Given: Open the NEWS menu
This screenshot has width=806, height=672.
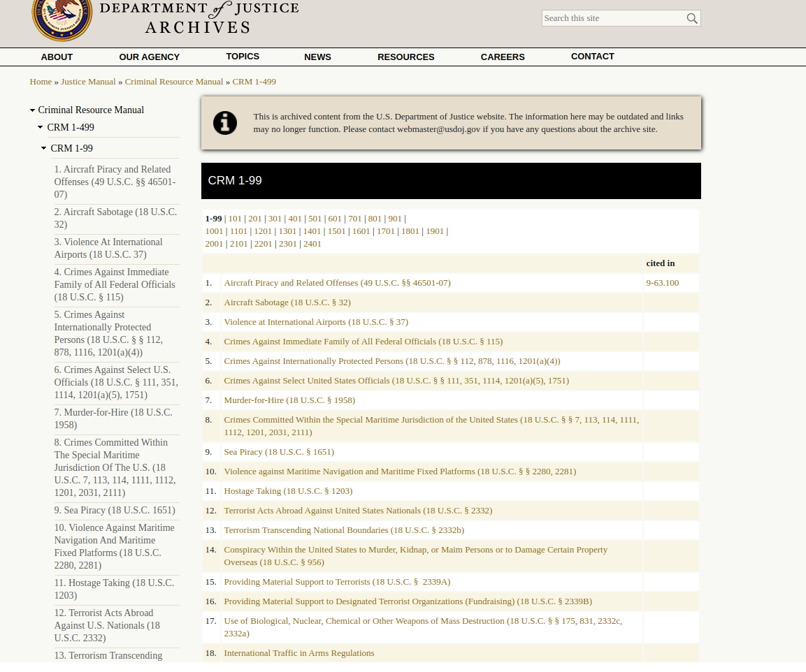Looking at the screenshot, I should click(317, 57).
